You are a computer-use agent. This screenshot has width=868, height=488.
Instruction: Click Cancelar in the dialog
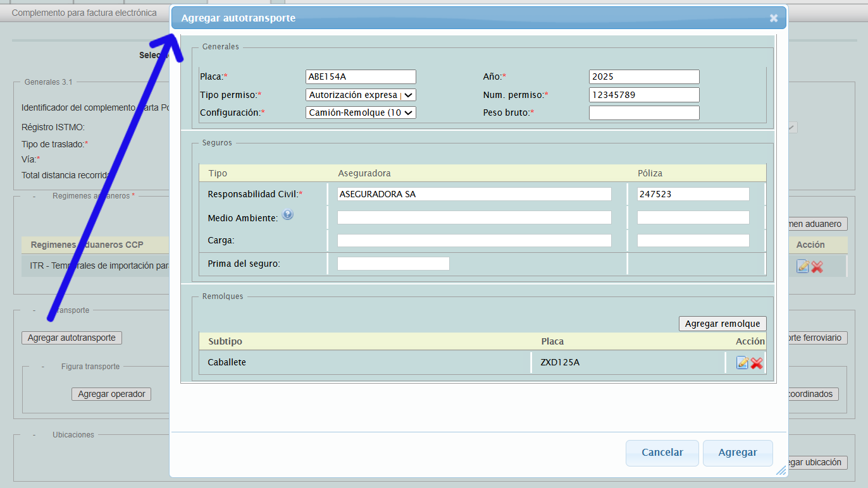pos(662,453)
